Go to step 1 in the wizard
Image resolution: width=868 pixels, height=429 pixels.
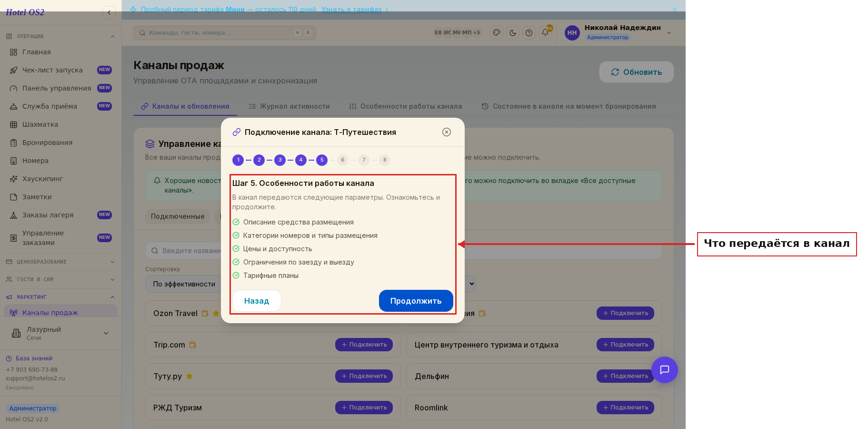[x=238, y=160]
